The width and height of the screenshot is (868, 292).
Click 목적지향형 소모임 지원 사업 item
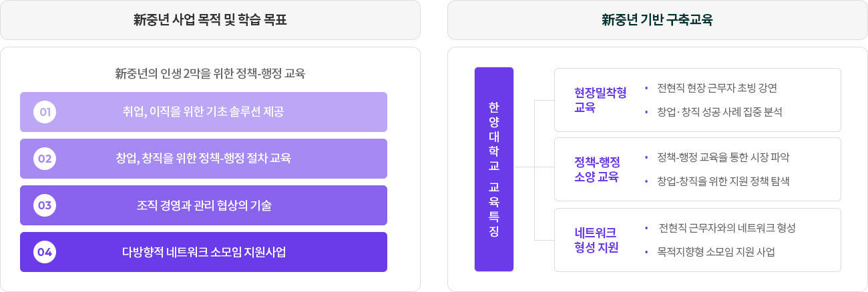pos(716,252)
